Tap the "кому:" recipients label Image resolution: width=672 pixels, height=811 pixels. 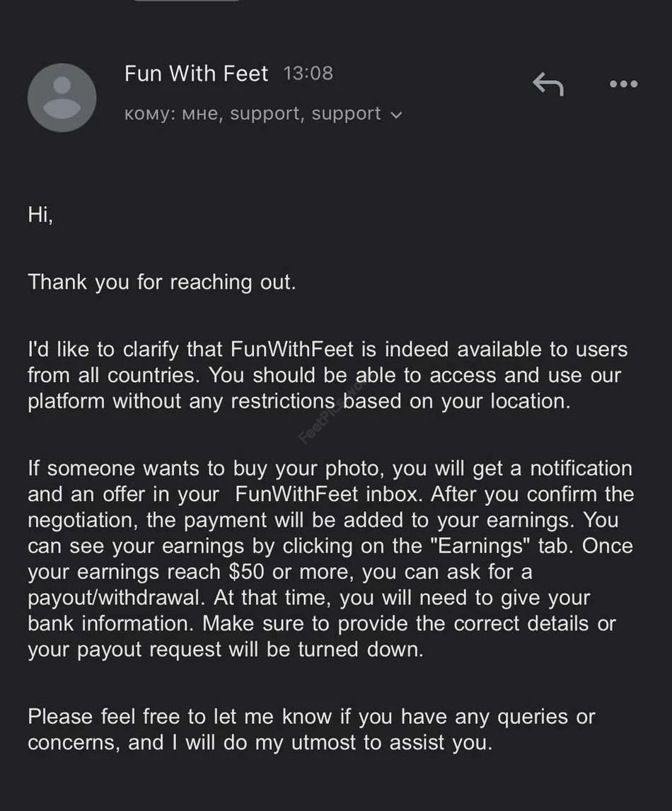[x=150, y=114]
